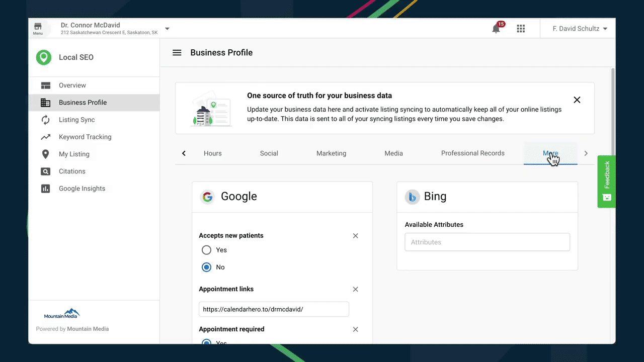Dismiss the source of truth banner
Screen dimensions: 644x362
577,100
